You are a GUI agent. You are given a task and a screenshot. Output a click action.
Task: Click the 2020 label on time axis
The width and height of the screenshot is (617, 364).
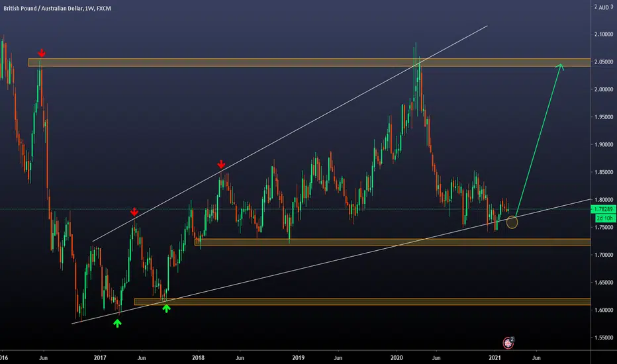click(x=397, y=357)
